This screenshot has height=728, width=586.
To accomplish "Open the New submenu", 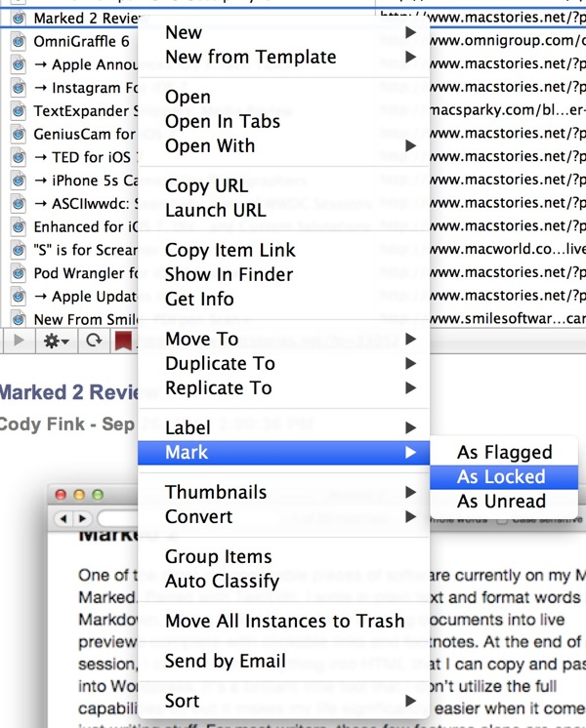I will click(283, 32).
